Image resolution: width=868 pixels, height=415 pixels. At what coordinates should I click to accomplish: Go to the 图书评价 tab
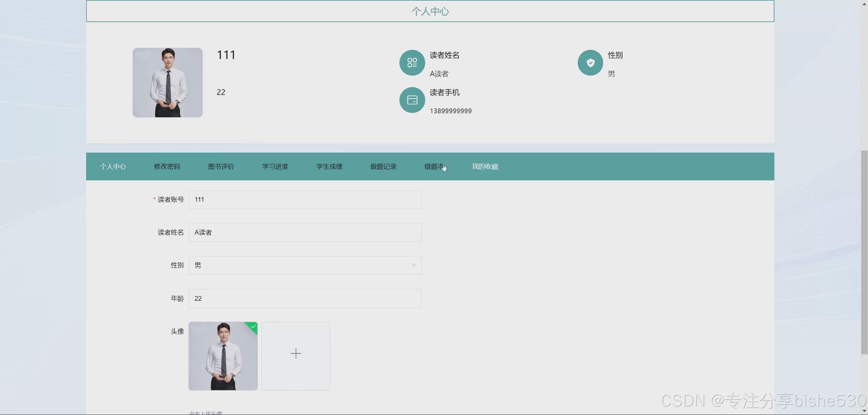click(221, 166)
